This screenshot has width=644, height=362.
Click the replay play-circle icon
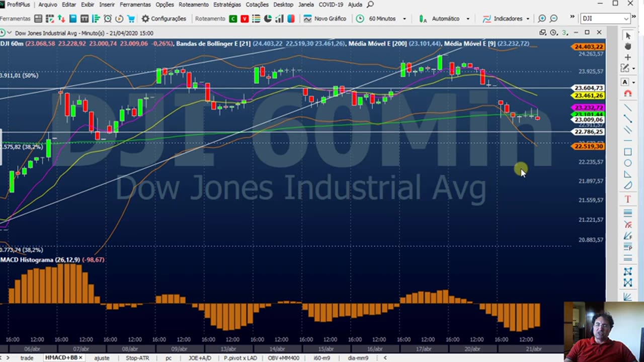tap(119, 19)
